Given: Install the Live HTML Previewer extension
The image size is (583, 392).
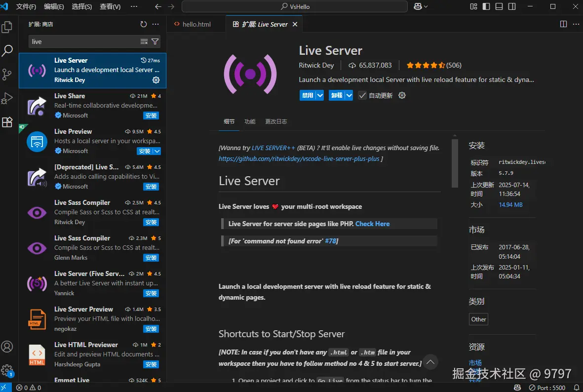Looking at the screenshot, I should click(151, 364).
